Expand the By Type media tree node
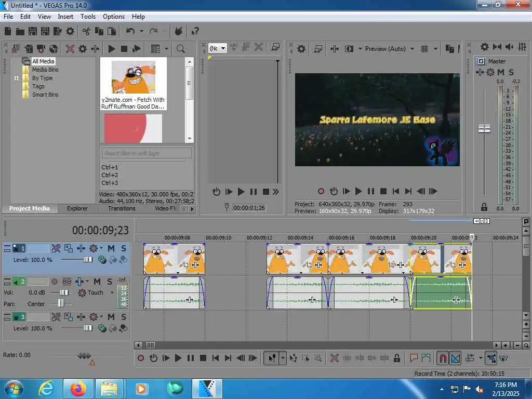This screenshot has width=532, height=399. pos(16,78)
